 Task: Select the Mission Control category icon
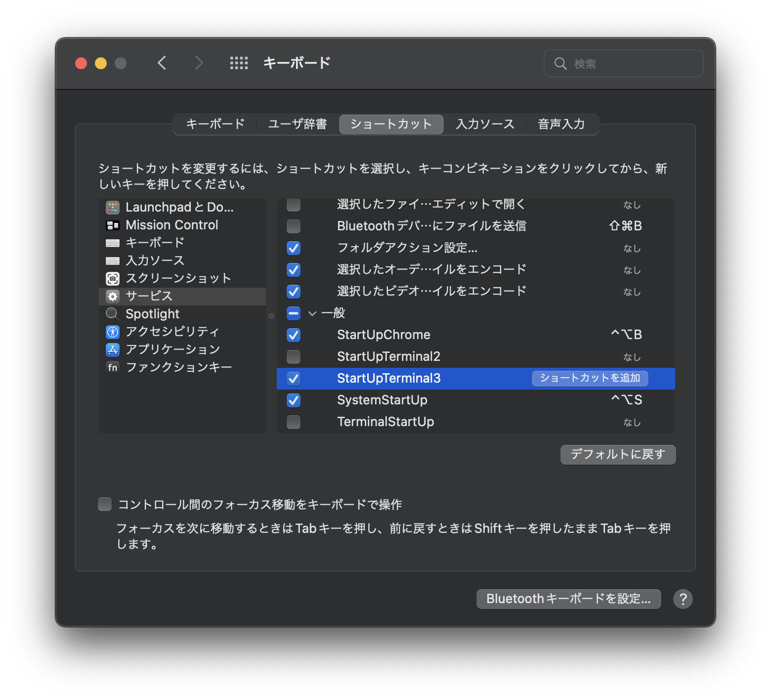click(113, 225)
